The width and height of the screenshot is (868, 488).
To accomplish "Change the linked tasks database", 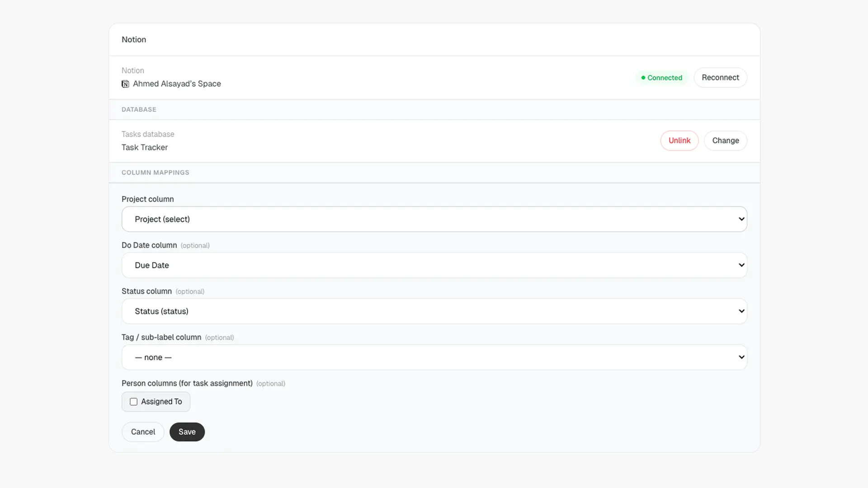I will coord(725,141).
